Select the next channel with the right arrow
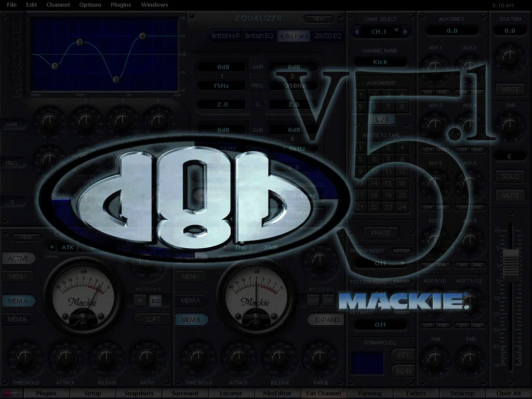Viewport: 532px width, 399px height. (x=405, y=32)
